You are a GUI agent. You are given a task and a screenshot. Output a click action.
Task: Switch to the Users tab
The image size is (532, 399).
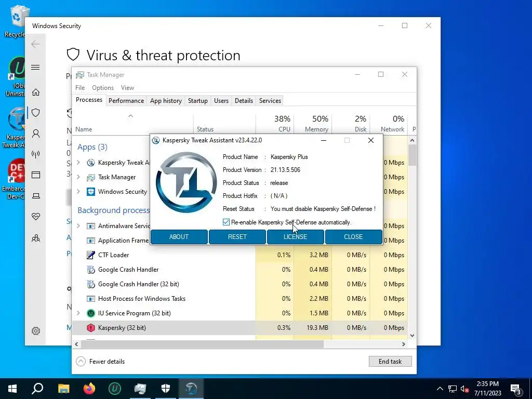221,101
